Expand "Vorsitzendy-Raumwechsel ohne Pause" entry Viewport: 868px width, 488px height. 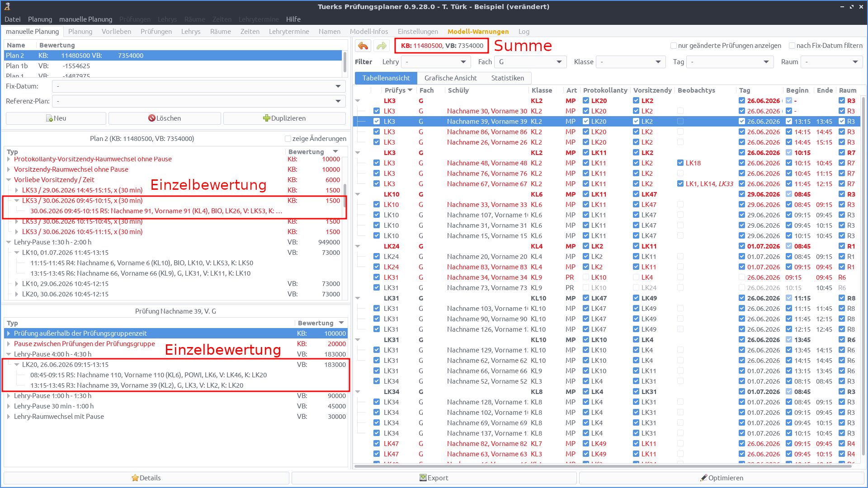(9, 169)
